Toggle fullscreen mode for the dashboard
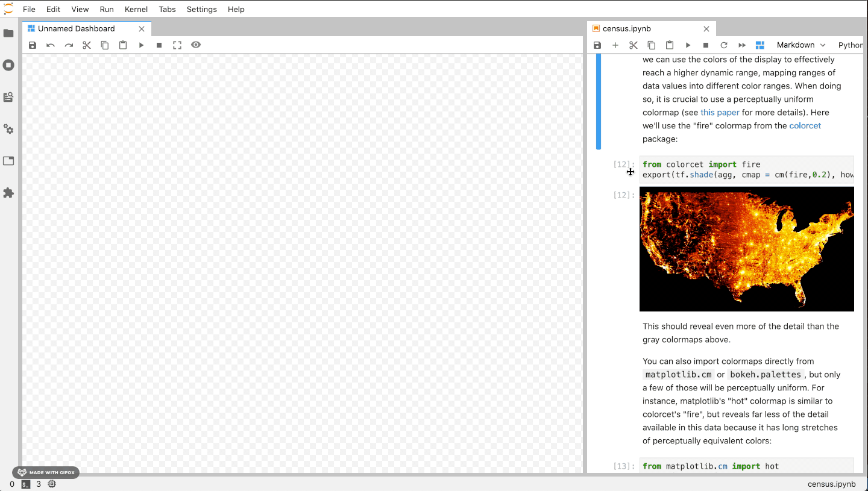868x491 pixels. (177, 45)
